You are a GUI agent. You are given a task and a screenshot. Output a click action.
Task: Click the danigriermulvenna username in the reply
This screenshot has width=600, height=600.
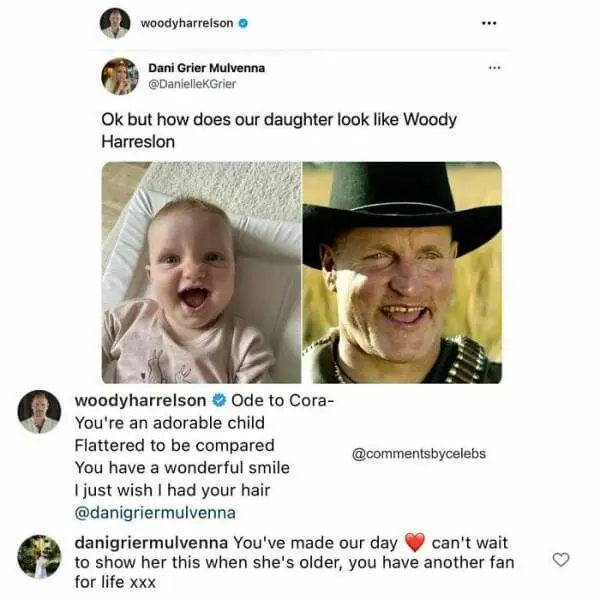pos(152,542)
